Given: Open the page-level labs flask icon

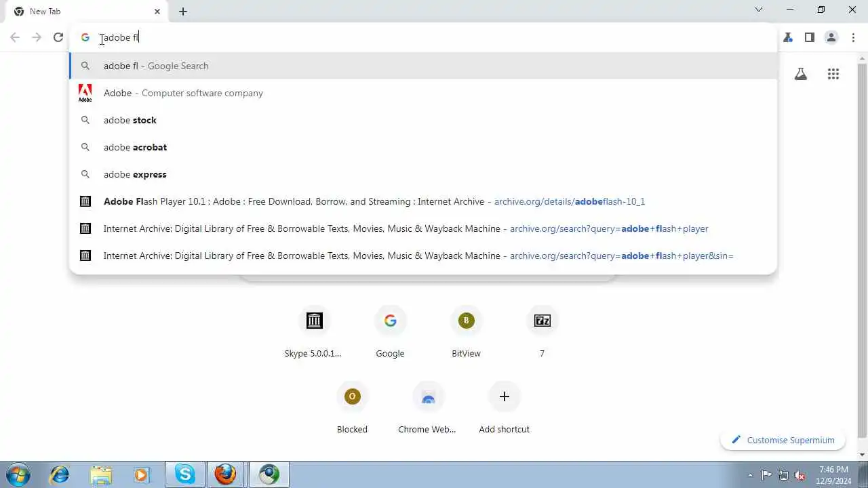Looking at the screenshot, I should [801, 74].
